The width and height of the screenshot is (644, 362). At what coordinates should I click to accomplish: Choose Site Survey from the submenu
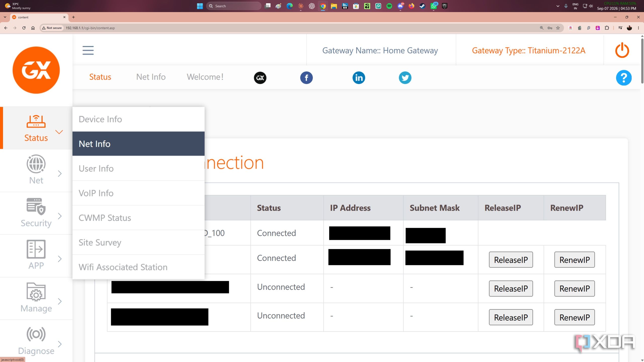[138, 242]
